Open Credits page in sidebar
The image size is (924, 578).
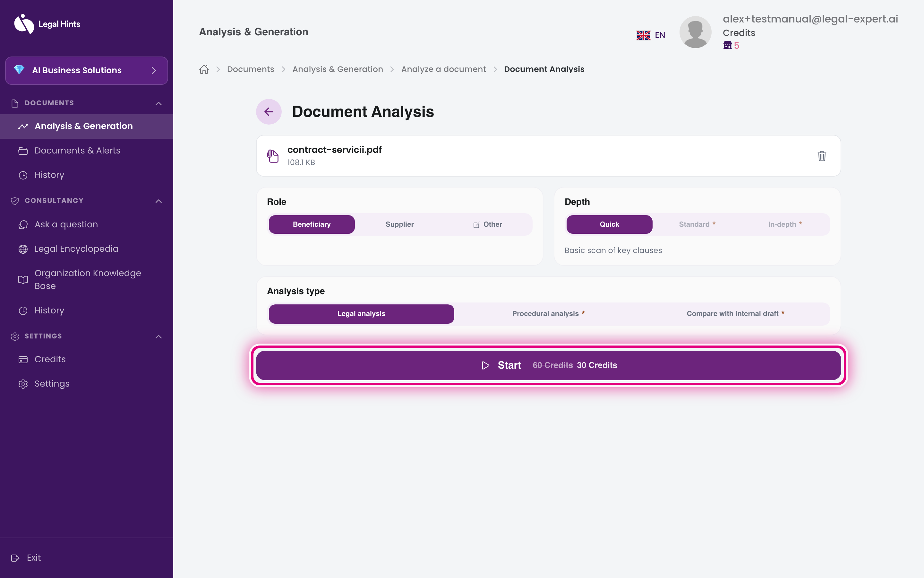tap(87, 359)
